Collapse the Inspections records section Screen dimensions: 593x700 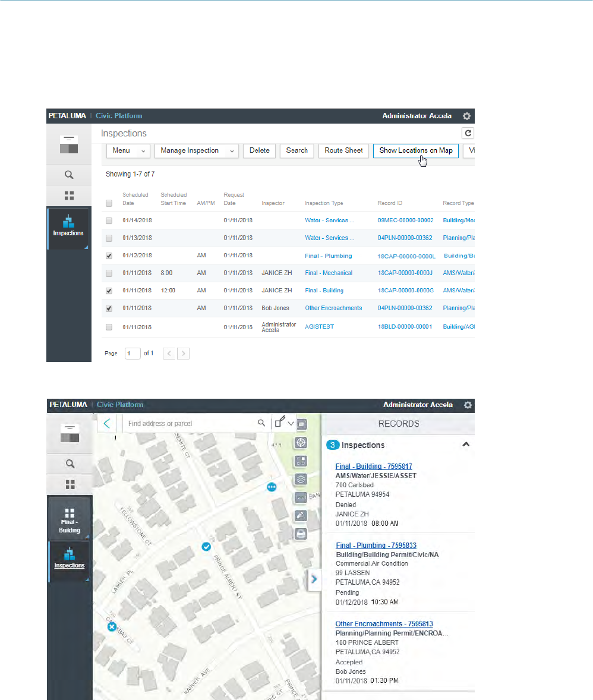(466, 444)
